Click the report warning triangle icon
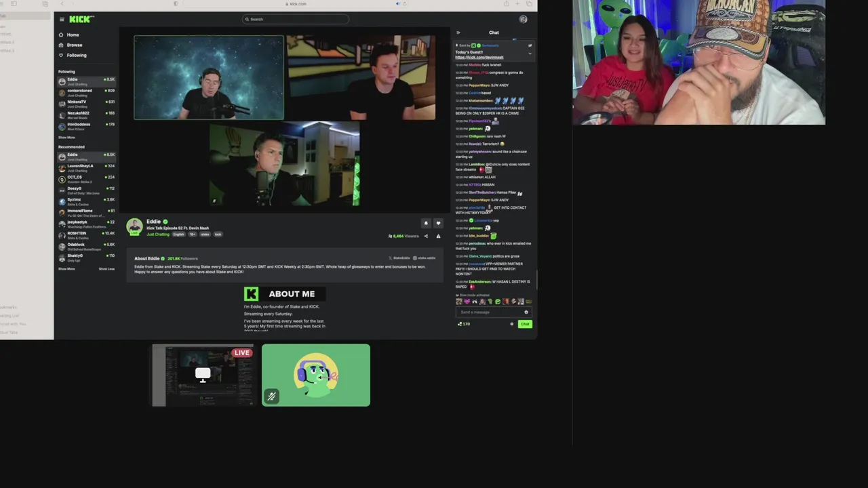This screenshot has height=488, width=868. (438, 236)
